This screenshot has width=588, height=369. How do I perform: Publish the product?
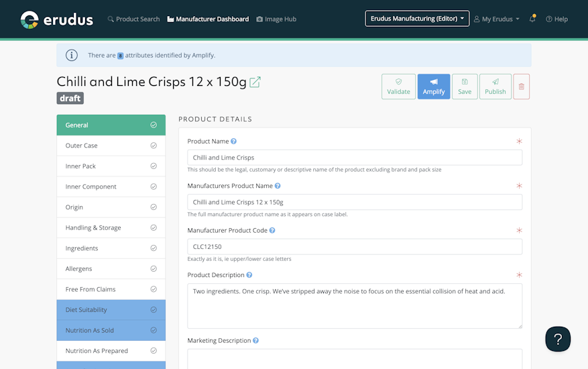pos(495,87)
